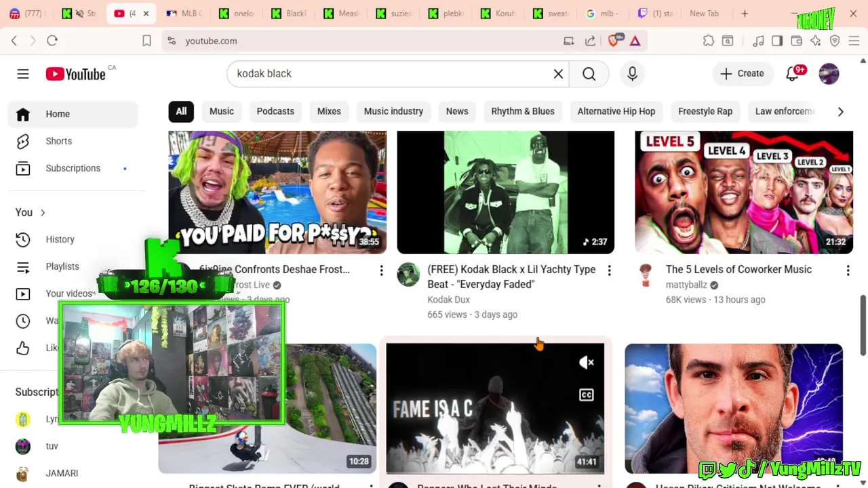Click the magnifier search button
Image resolution: width=868 pixels, height=488 pixels.
click(x=589, y=74)
